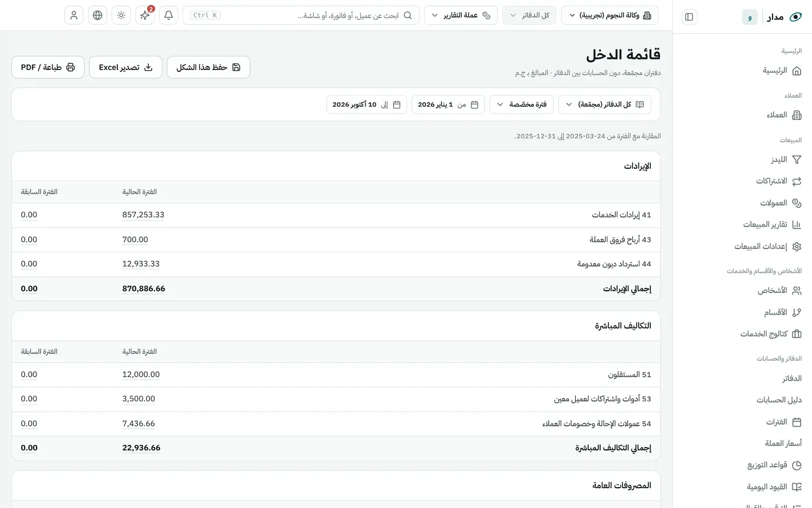Toggle the sidebar collapse icon
Viewport: 812px width, 508px height.
coord(689,17)
